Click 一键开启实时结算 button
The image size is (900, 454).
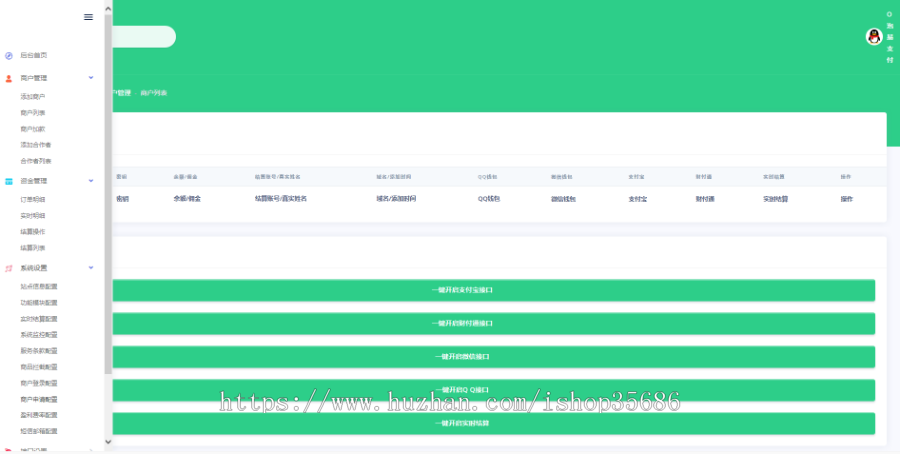tap(494, 424)
